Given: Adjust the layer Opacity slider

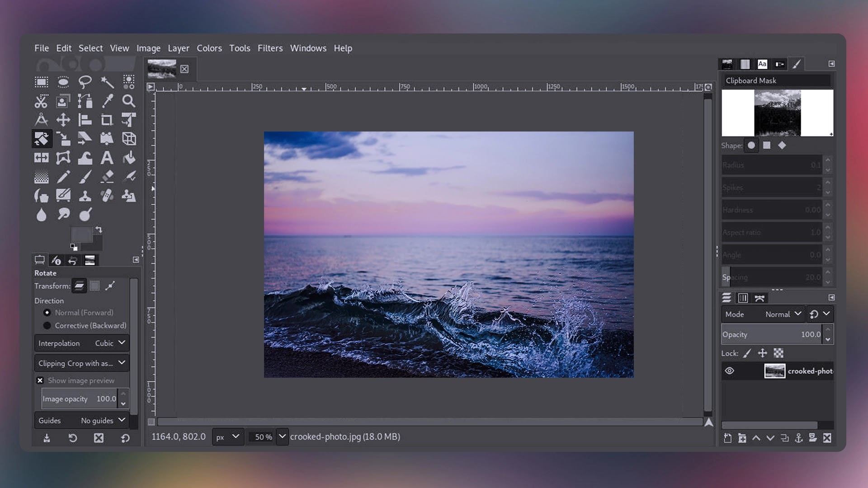Looking at the screenshot, I should (772, 334).
